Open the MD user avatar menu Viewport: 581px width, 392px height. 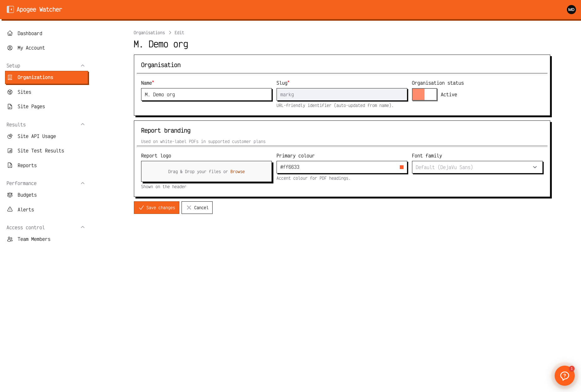point(571,9)
